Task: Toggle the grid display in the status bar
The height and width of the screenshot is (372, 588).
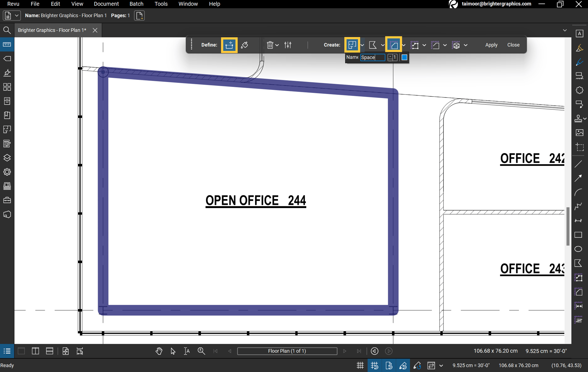Action: click(360, 365)
